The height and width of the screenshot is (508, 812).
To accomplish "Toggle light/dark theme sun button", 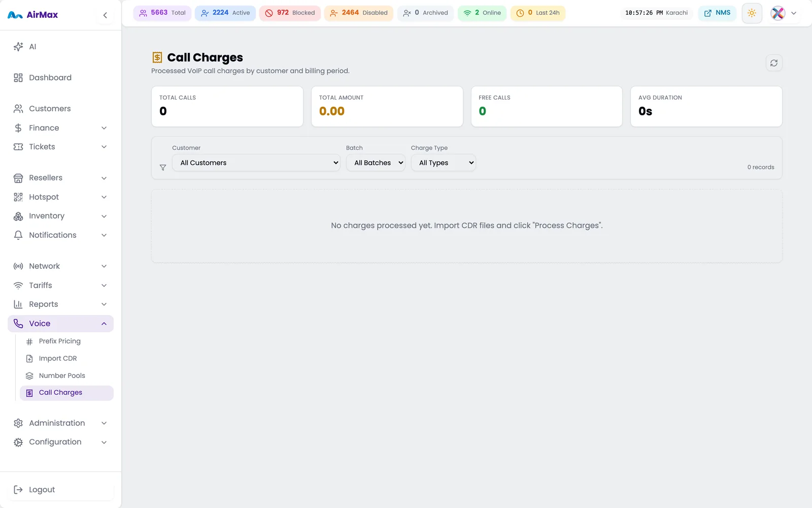I will click(x=752, y=13).
